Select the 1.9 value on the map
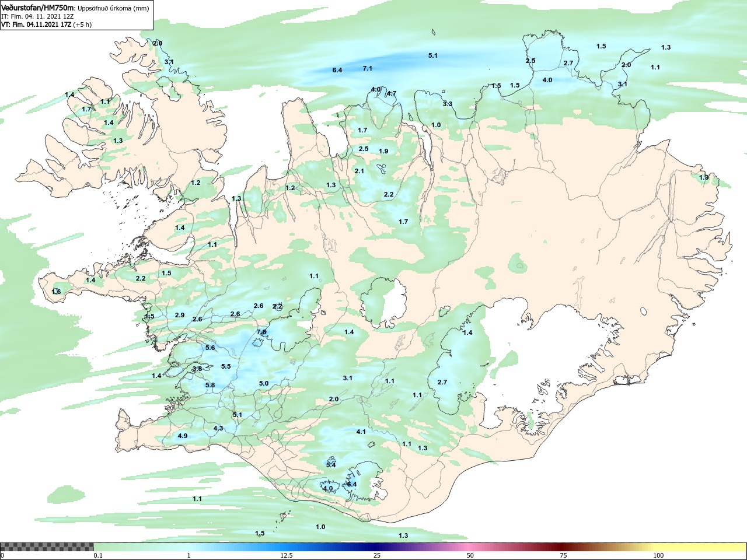Viewport: 747px width, 560px height. 383,151
